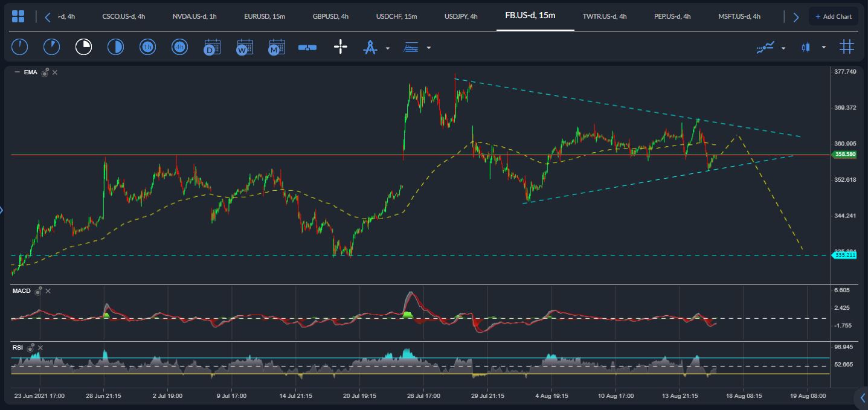
Task: Toggle the grid lines icon
Action: [x=847, y=46]
